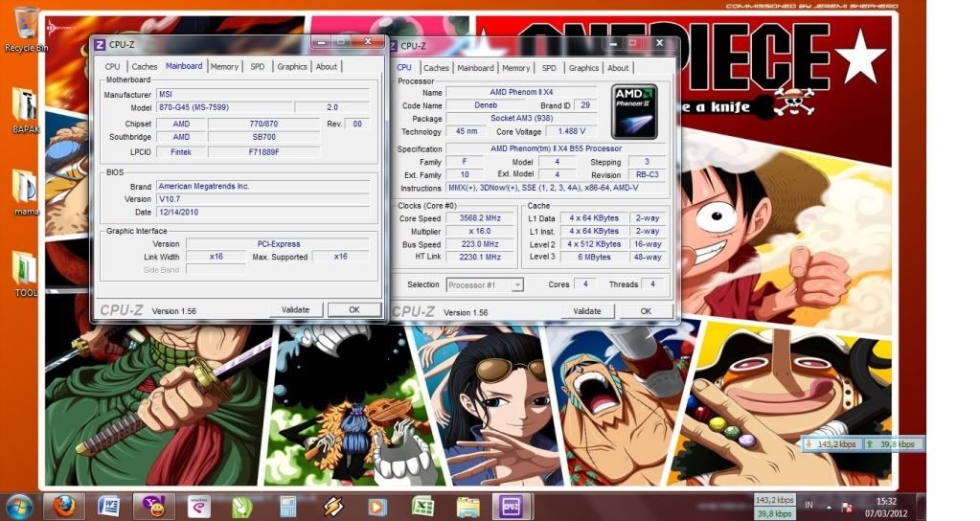Open the Smartfren modem app in taskbar
Viewport: 980px width, 521px height.
pos(198,506)
